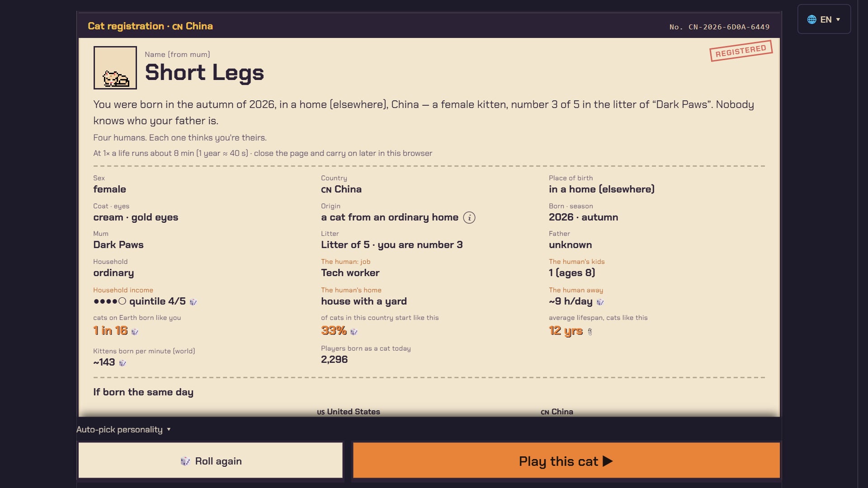868x488 pixels.
Task: Click the dice icon next to quintile 4/5
Action: [x=193, y=302]
